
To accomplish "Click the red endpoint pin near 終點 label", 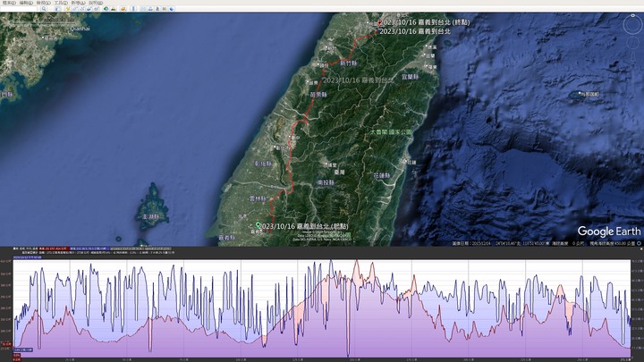I will point(378,24).
